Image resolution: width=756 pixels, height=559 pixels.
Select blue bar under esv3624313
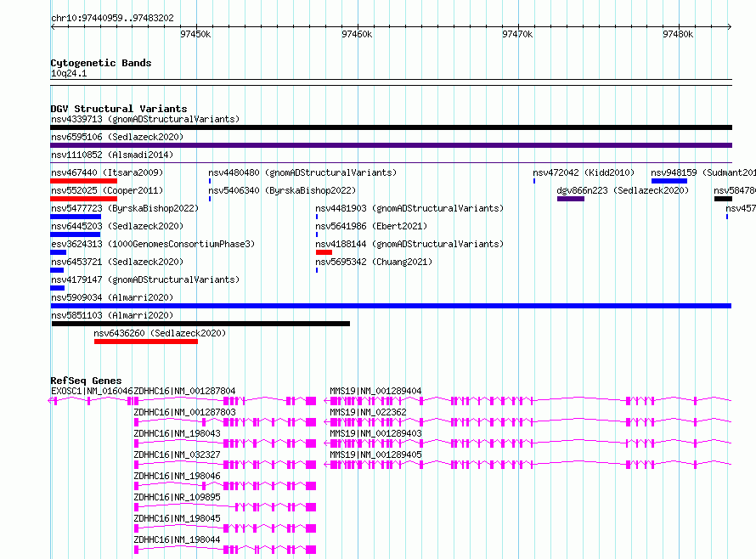point(58,252)
